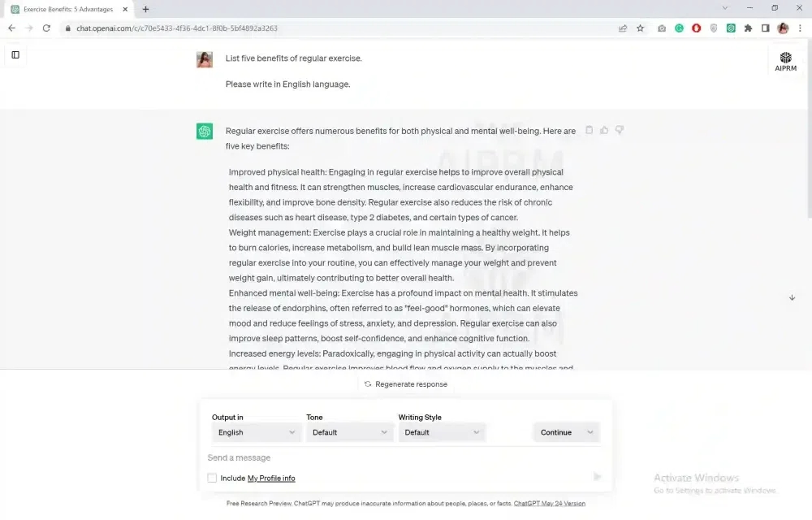Open the AIPRM panel icon
812x520 pixels.
click(x=785, y=62)
